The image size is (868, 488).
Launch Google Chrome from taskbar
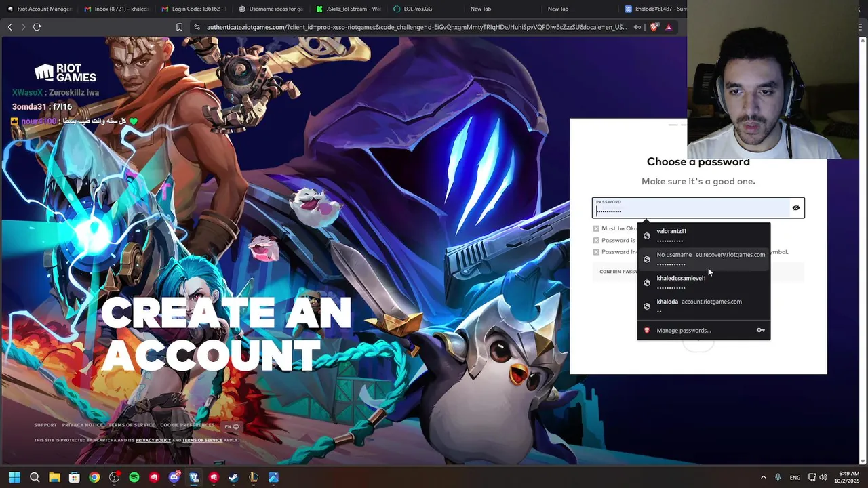[x=94, y=477]
